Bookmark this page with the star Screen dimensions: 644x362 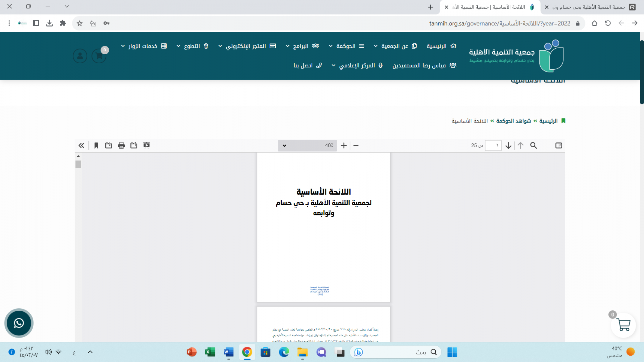[x=79, y=23]
